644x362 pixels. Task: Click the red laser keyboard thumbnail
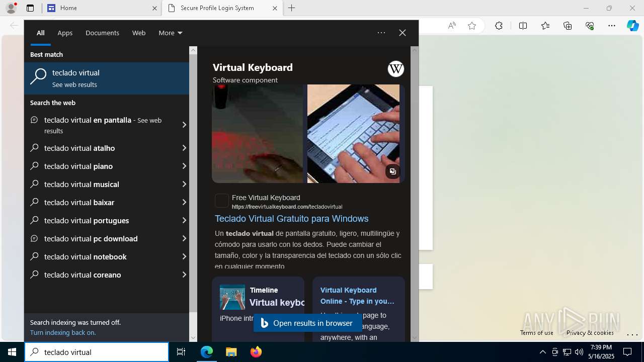258,134
